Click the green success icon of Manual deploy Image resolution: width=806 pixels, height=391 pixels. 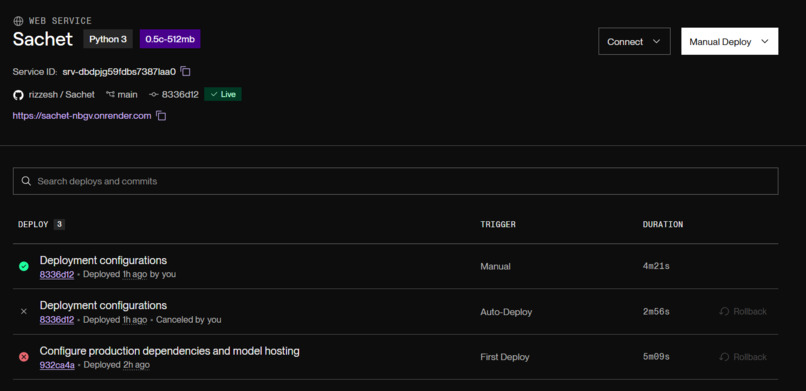[24, 266]
